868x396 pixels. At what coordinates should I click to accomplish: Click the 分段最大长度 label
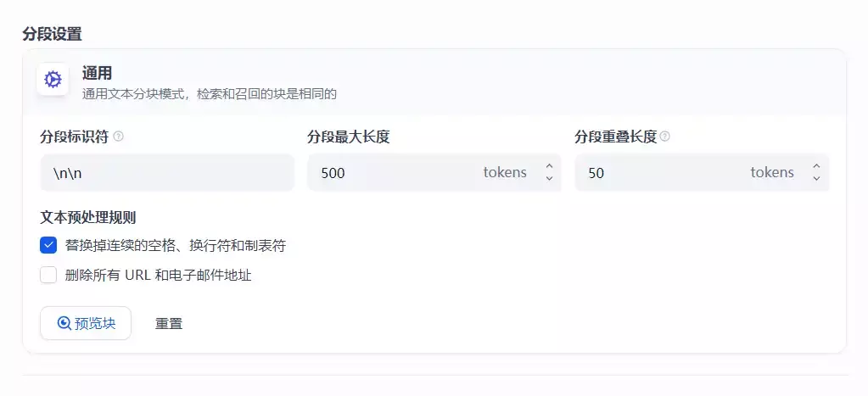[x=348, y=137]
